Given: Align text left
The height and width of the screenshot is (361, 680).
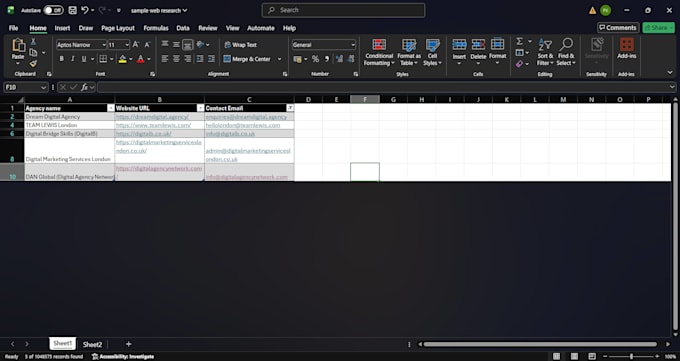Looking at the screenshot, I should tap(165, 59).
